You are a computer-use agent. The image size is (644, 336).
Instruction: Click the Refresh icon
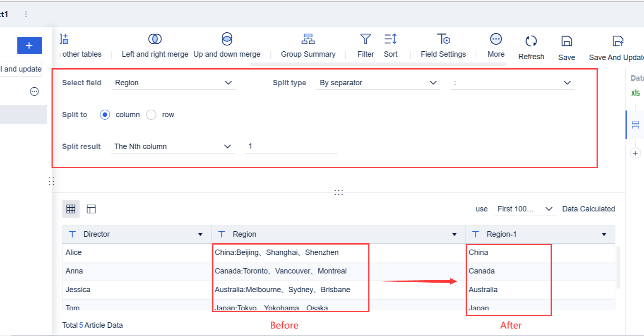click(x=531, y=41)
